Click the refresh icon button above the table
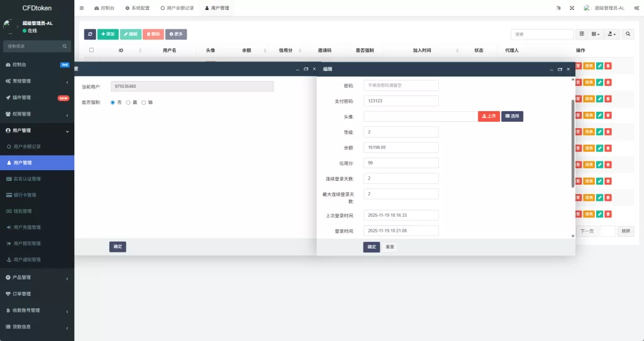 pos(90,34)
